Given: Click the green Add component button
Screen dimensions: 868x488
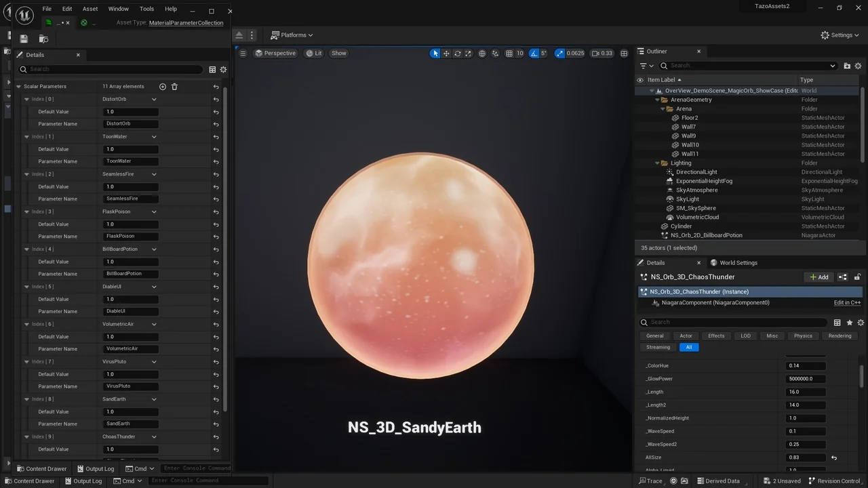Looking at the screenshot, I should click(x=818, y=277).
